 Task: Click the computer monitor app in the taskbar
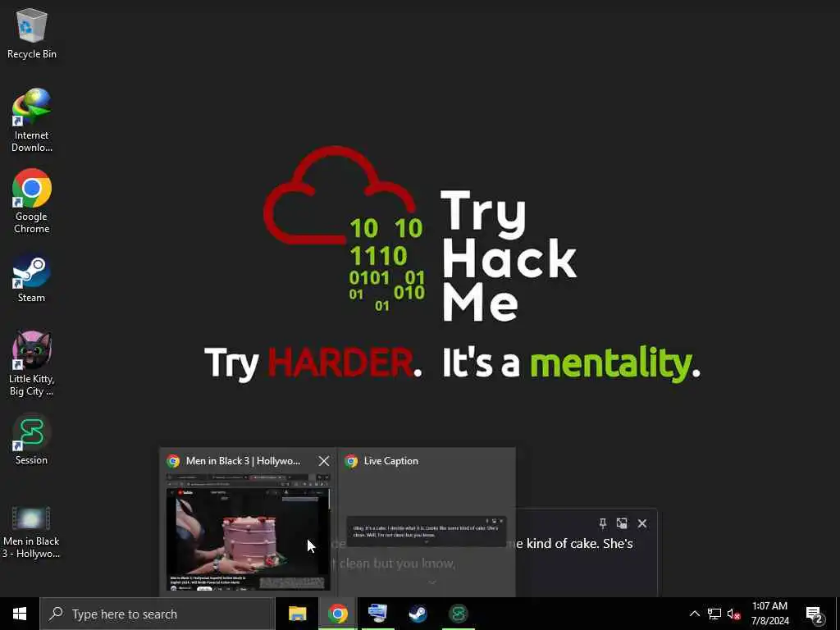click(377, 614)
